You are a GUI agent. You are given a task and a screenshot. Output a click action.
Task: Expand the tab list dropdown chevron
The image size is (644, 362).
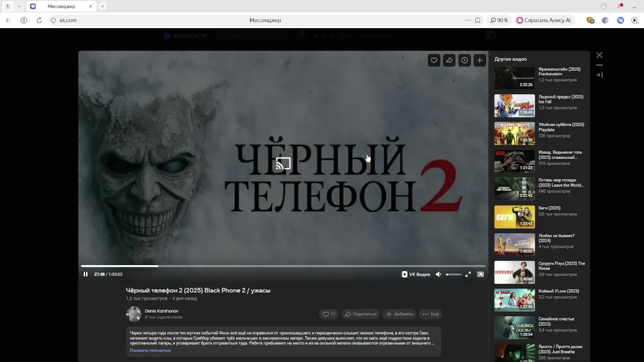tap(19, 6)
